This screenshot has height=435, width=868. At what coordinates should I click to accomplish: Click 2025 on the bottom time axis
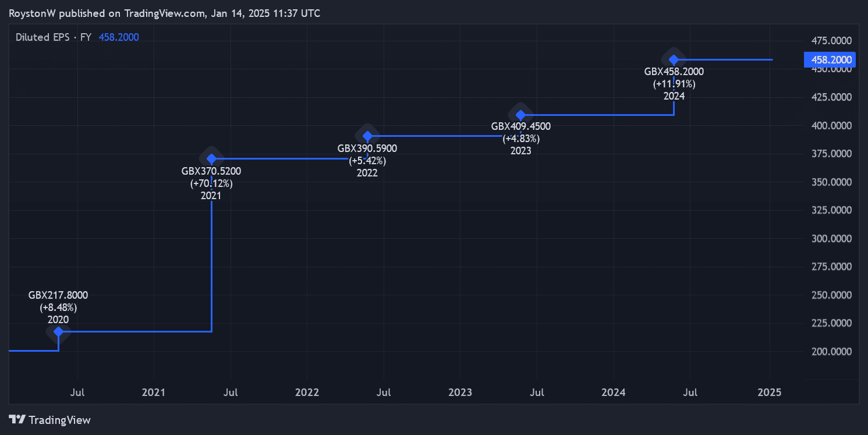pyautogui.click(x=770, y=392)
